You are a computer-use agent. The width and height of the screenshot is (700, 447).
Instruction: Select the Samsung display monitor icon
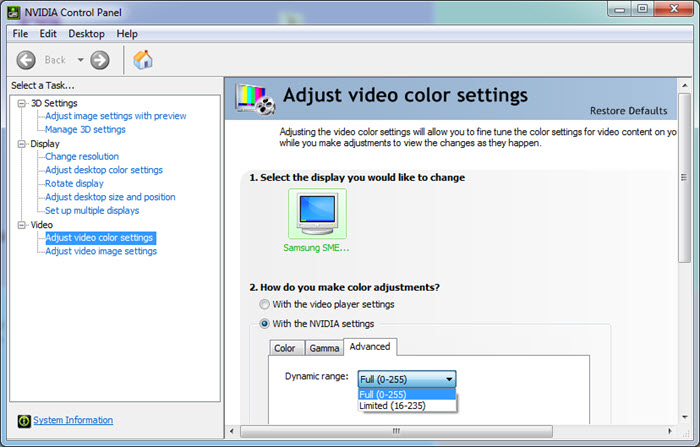[x=317, y=214]
